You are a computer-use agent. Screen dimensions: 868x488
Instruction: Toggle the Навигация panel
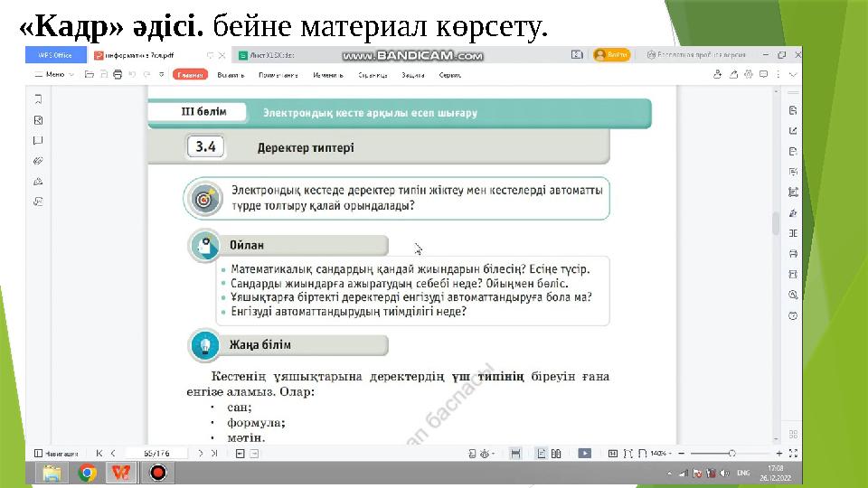click(x=56, y=453)
